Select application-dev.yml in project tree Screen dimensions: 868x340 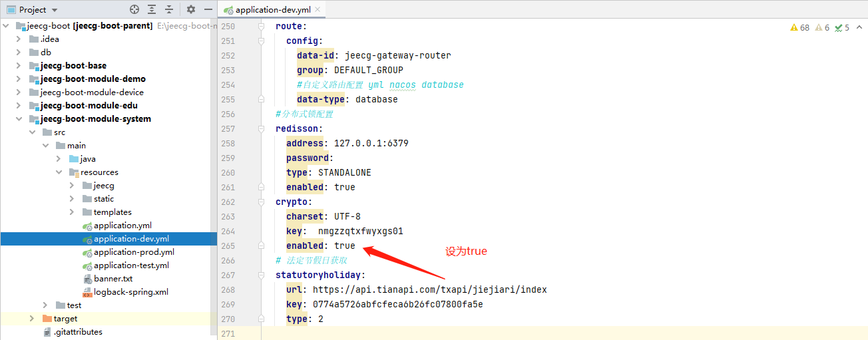[131, 238]
